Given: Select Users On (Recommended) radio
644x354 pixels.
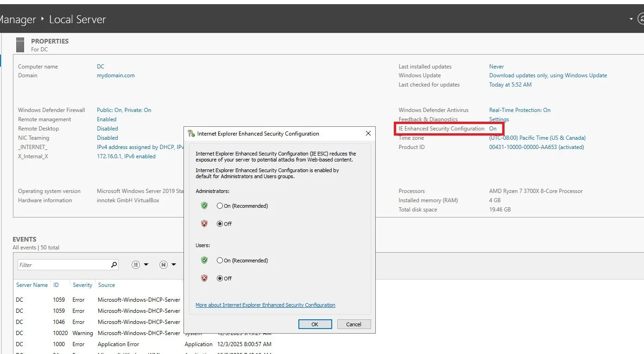Looking at the screenshot, I should pyautogui.click(x=220, y=261).
